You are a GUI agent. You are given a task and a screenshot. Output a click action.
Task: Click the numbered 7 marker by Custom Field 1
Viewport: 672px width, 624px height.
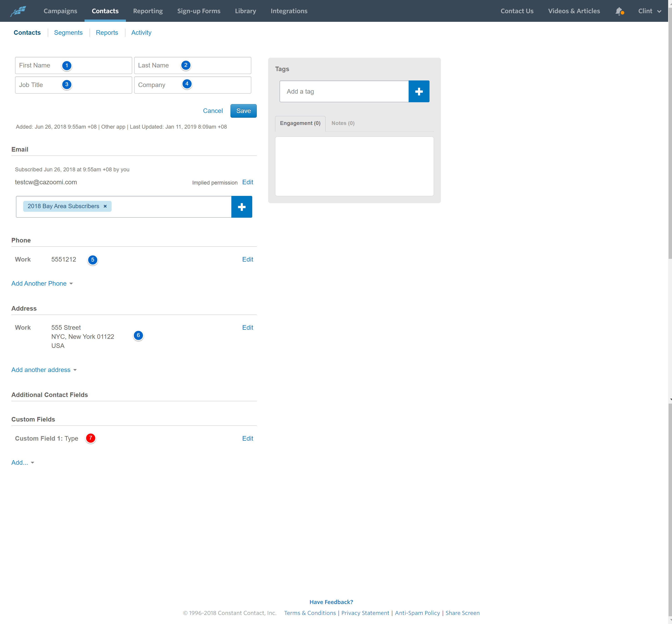pyautogui.click(x=90, y=438)
